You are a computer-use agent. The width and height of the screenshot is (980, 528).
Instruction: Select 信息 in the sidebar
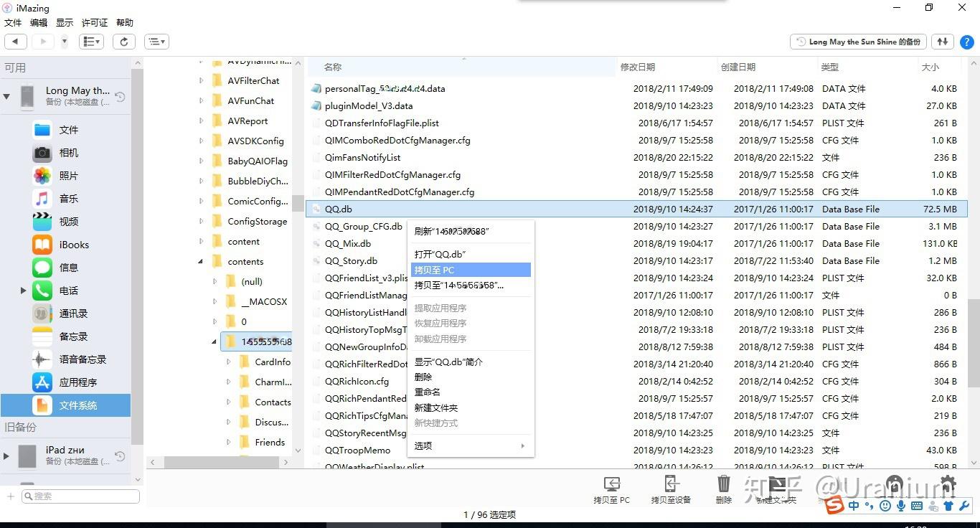[69, 268]
